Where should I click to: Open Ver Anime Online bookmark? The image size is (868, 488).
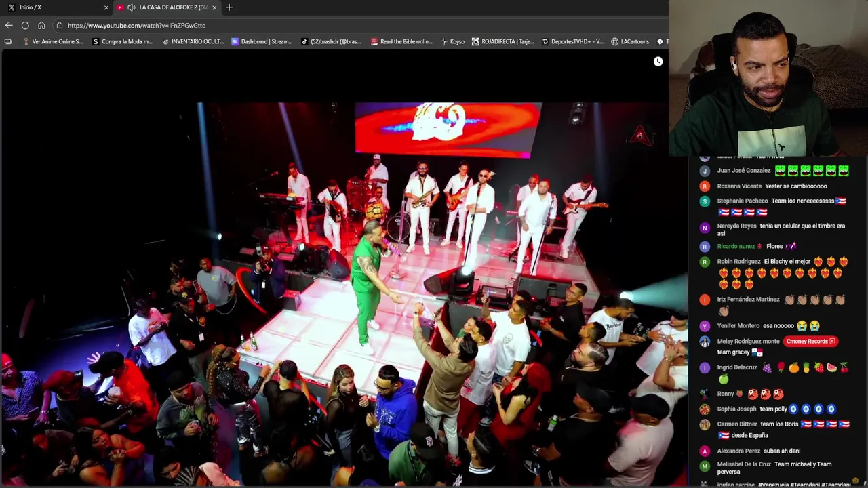pos(53,41)
